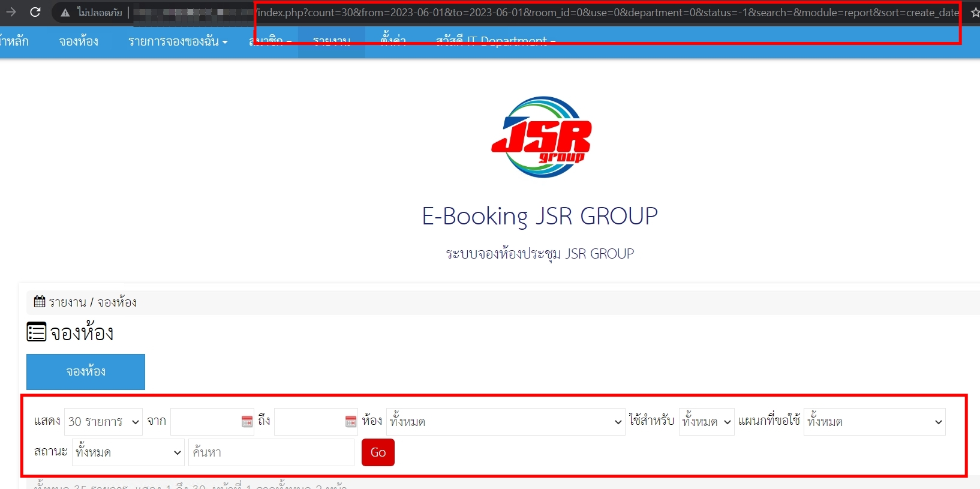This screenshot has height=489, width=980.
Task: Click the ค้นหา search box
Action: (x=271, y=452)
